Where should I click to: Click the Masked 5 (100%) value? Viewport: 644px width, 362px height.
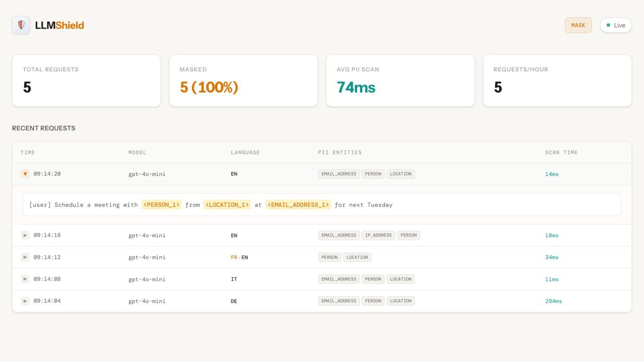pos(209,87)
